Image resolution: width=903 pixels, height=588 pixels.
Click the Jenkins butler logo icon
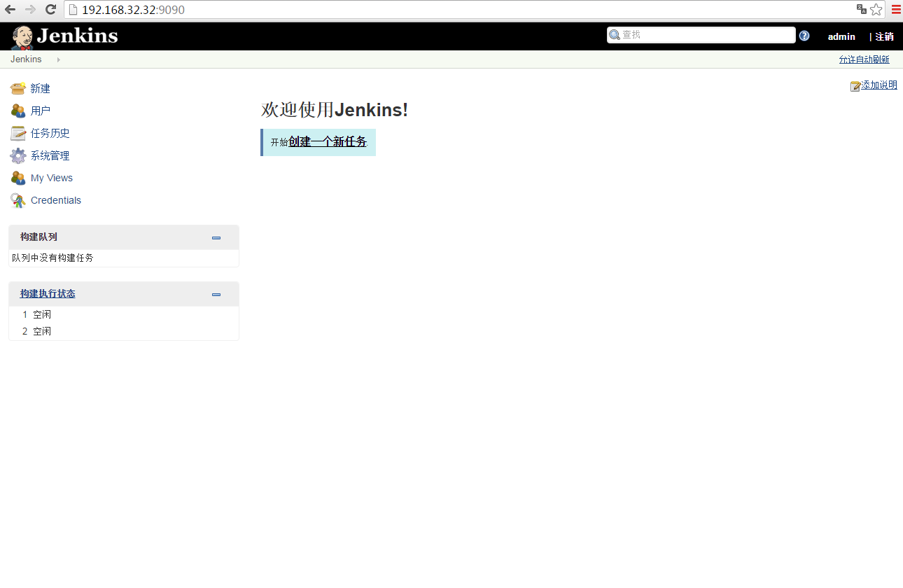pos(22,37)
